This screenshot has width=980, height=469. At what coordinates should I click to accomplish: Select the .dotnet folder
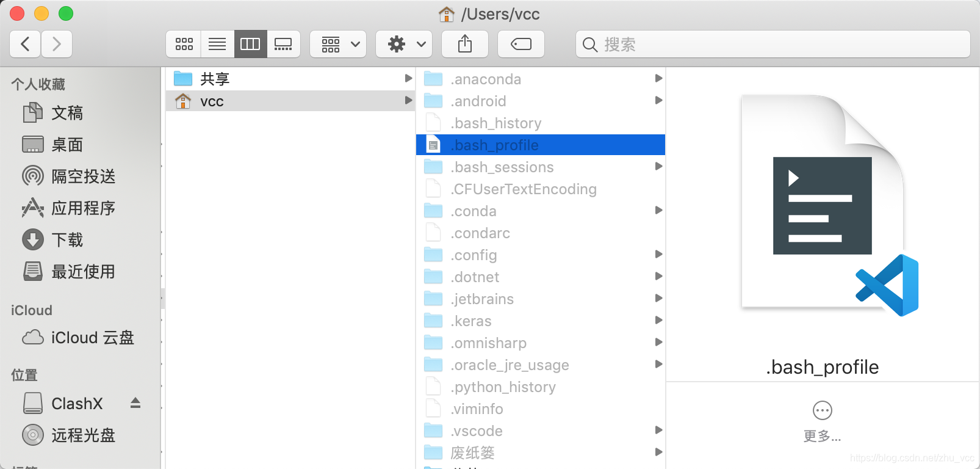541,277
